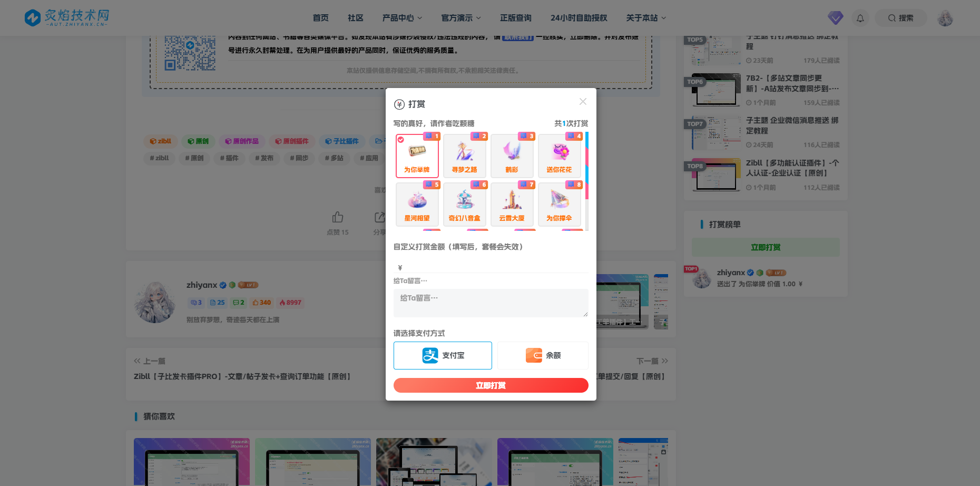Open 24小时自助授权 page
The image size is (980, 486).
[579, 18]
